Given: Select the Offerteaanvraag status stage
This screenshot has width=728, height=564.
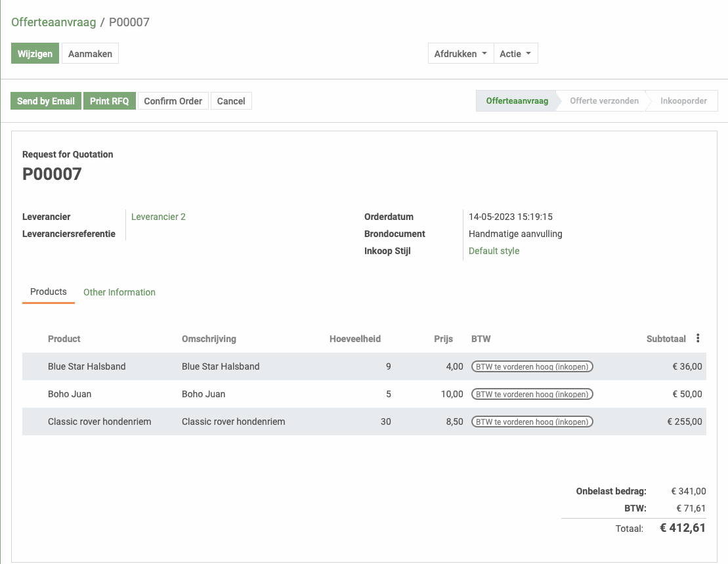Looking at the screenshot, I should (517, 100).
